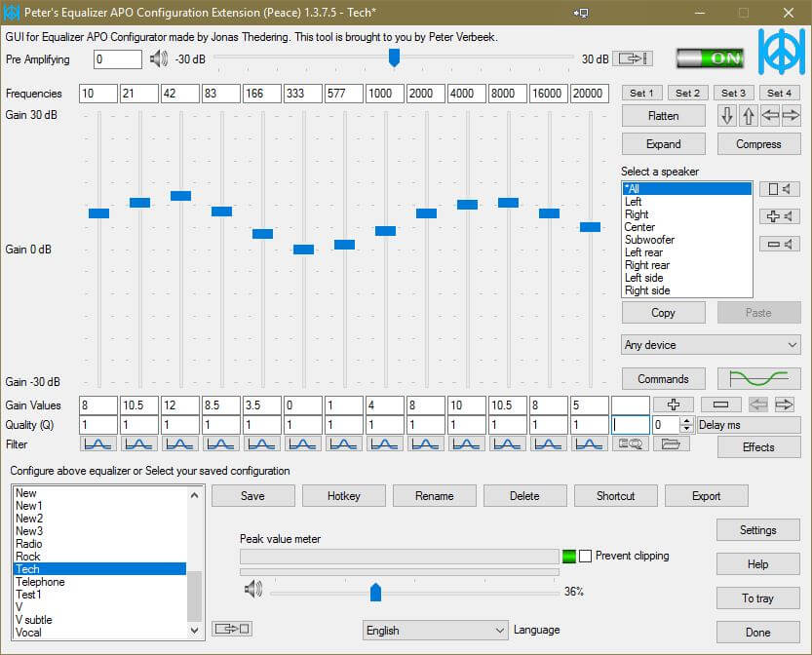Open the green frequency response graph view
812x655 pixels.
758,378
